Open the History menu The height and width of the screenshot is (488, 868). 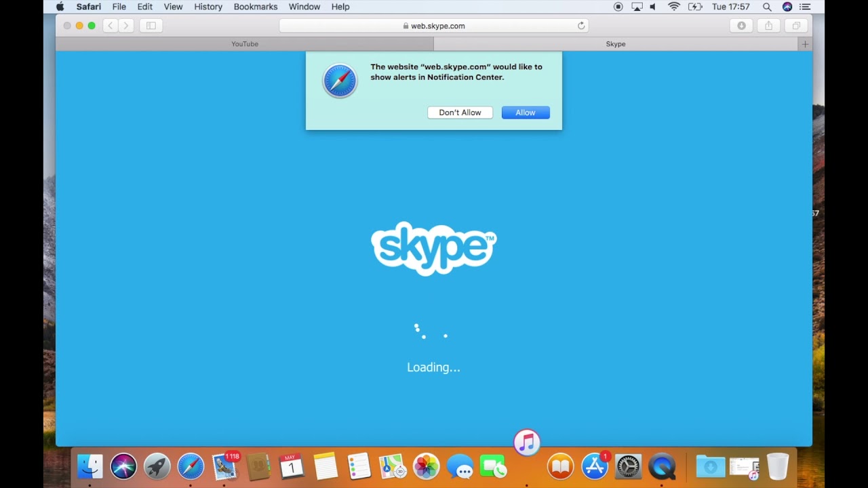208,7
